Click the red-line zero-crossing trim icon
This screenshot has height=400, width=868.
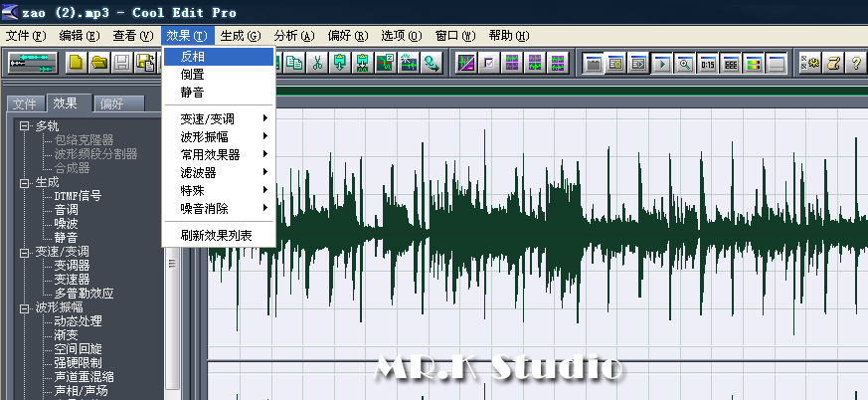(x=386, y=63)
